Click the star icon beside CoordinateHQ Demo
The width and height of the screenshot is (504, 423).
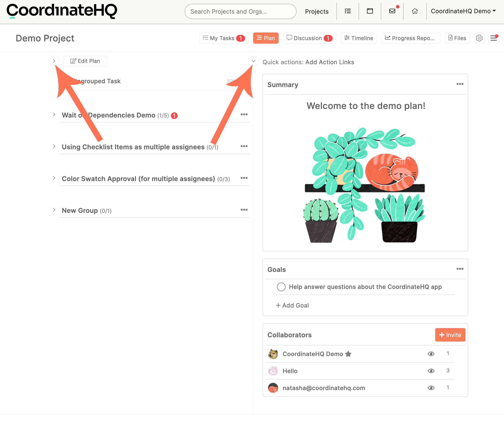(348, 354)
